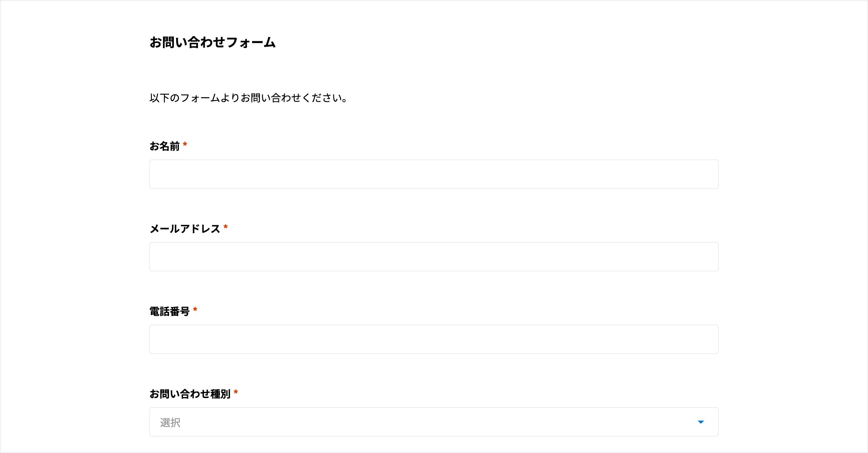Activate the email address text box
Viewport: 868px width, 453px height.
click(x=434, y=257)
